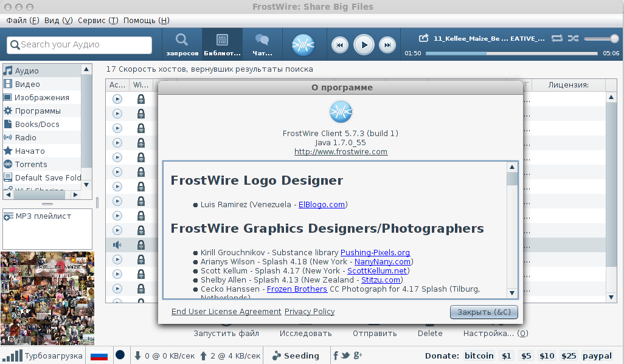This screenshot has height=364, width=624.
Task: Click the About dialog FrostWire logo
Action: coord(341,112)
